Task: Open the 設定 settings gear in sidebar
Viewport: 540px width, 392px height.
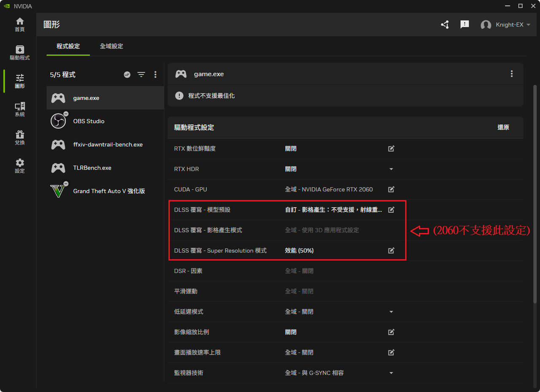Action: click(x=20, y=166)
